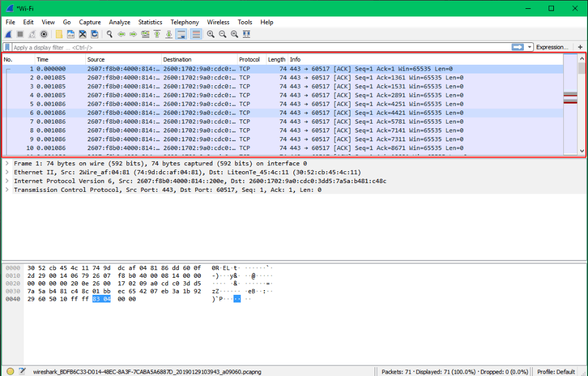Select packet 4 with Ack=2891
Screen dimensions: 588x376
283,95
